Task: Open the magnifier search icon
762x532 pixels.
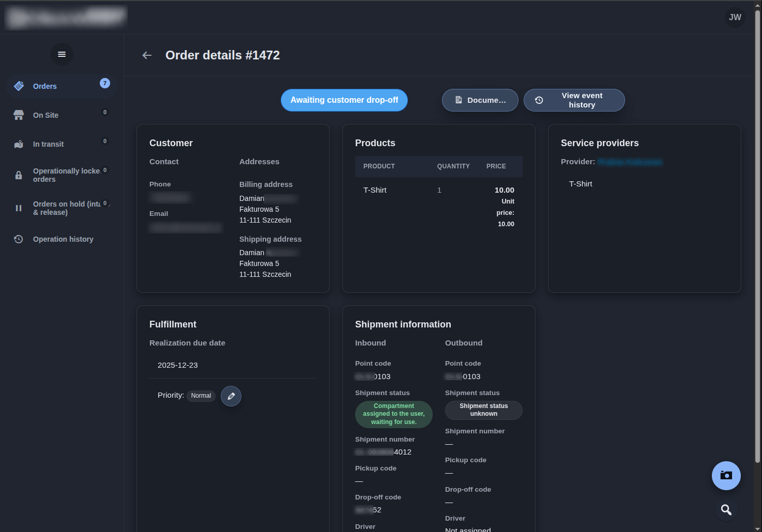Action: tap(726, 510)
